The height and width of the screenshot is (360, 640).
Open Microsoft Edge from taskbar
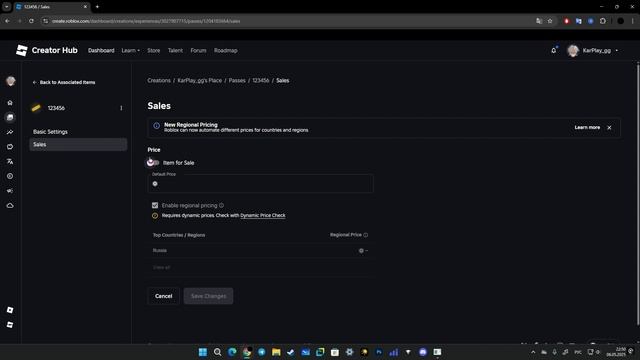[x=232, y=352]
